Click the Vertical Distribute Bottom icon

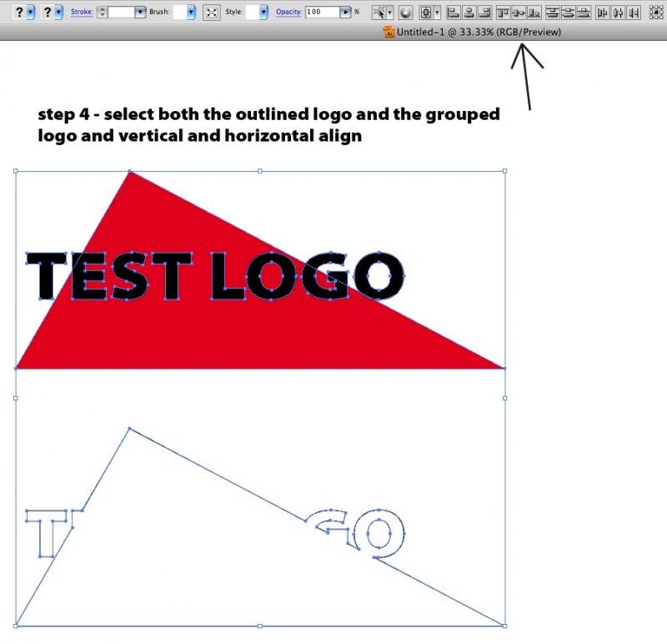click(x=584, y=13)
